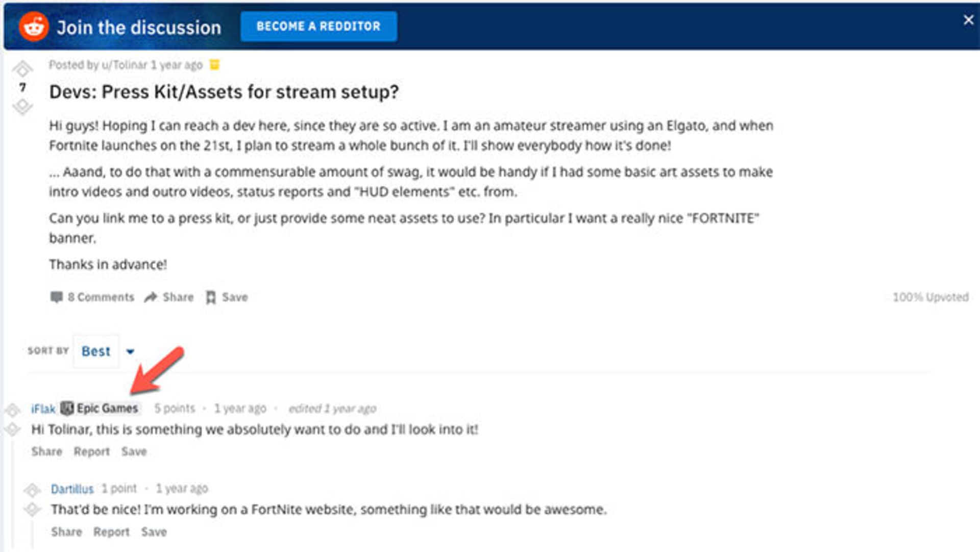Screen dimensions: 980x552
Task: Click the sort dropdown arrow
Action: click(x=130, y=351)
